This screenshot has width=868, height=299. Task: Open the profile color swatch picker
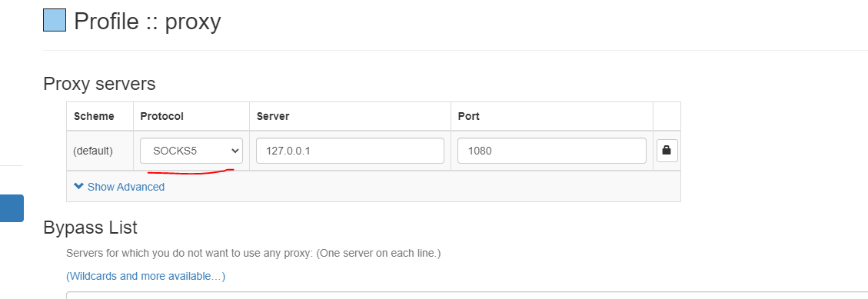[x=55, y=21]
